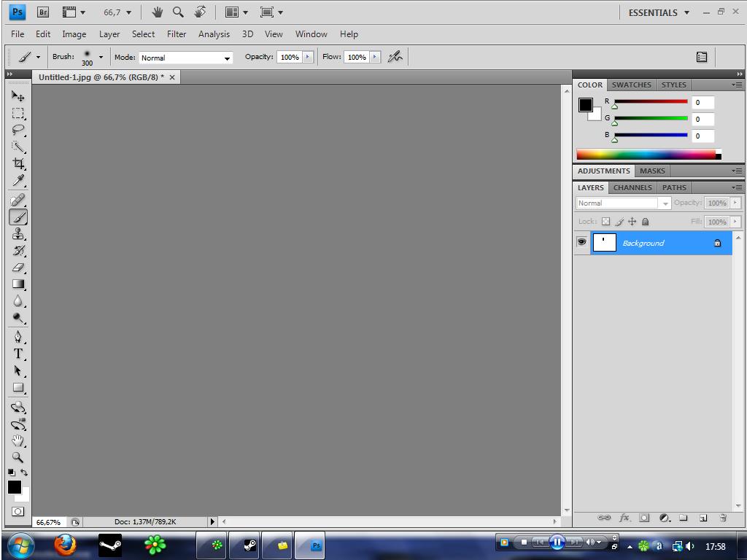Add a layer mask
This screenshot has width=747, height=560.
(644, 518)
